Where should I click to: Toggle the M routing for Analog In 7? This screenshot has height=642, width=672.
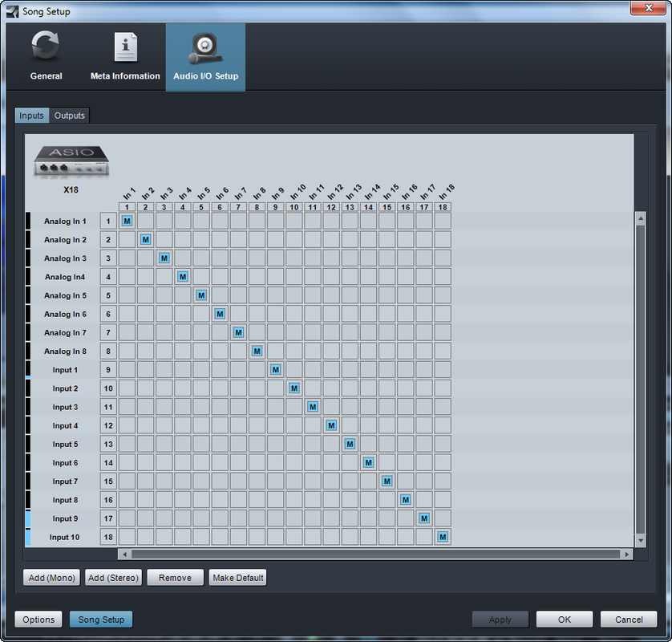coord(238,332)
